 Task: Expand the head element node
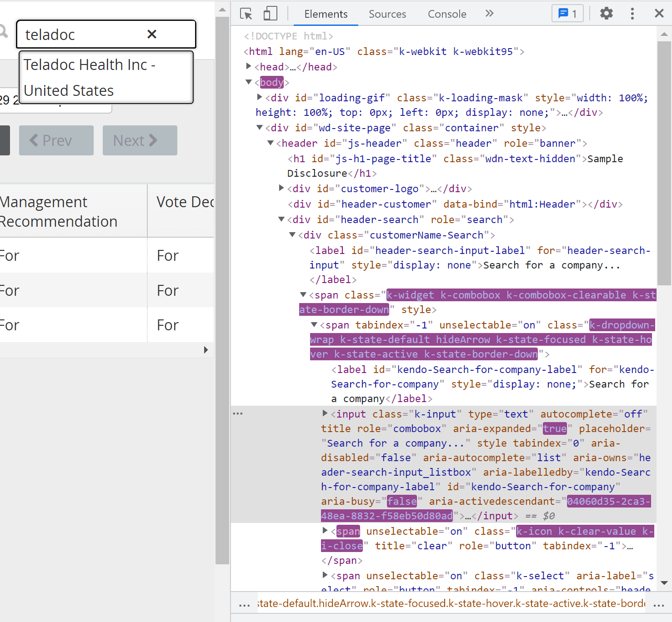[x=248, y=66]
